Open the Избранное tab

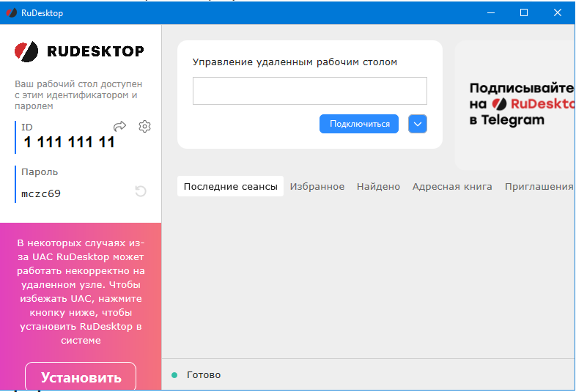(x=317, y=186)
